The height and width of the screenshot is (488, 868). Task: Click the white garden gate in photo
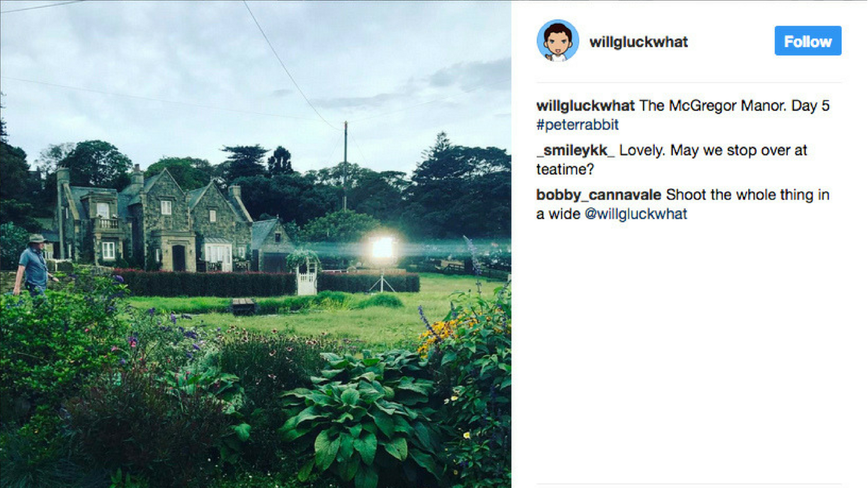click(x=306, y=278)
